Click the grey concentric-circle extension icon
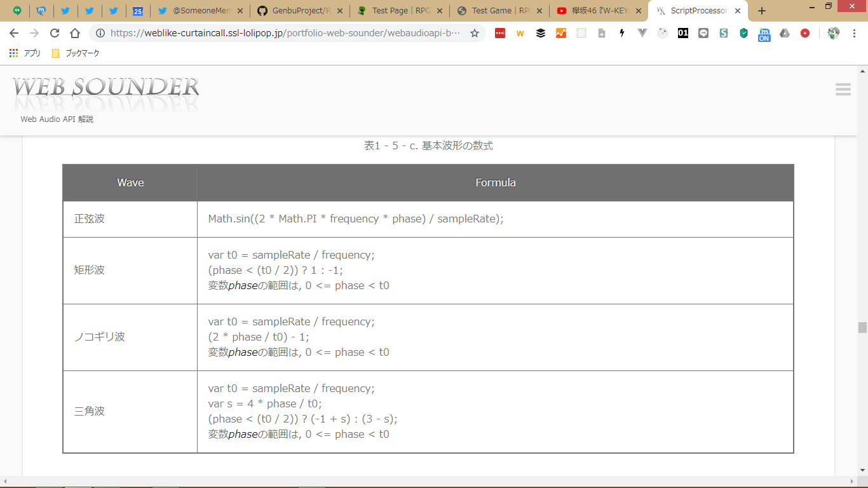 point(663,33)
